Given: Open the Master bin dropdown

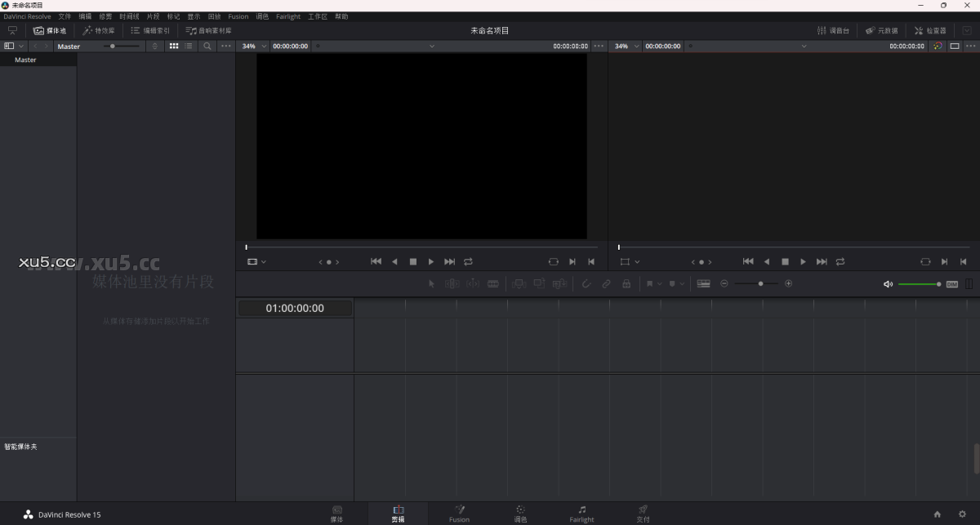Looking at the screenshot, I should [x=69, y=46].
